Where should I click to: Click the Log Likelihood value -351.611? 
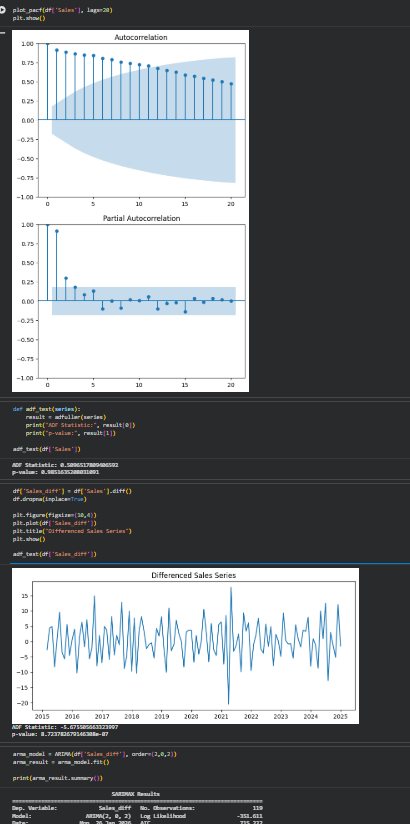click(x=250, y=816)
